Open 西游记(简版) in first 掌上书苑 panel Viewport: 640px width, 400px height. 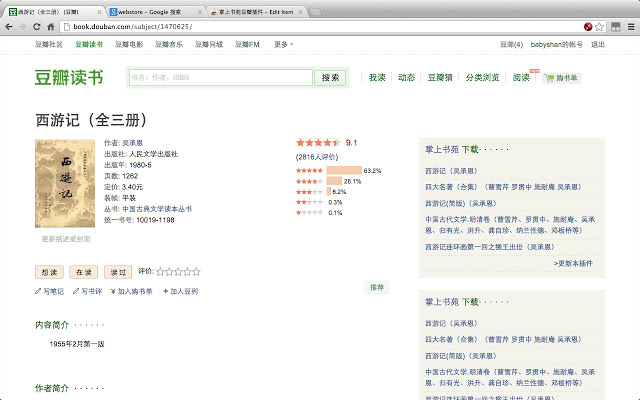(x=461, y=203)
